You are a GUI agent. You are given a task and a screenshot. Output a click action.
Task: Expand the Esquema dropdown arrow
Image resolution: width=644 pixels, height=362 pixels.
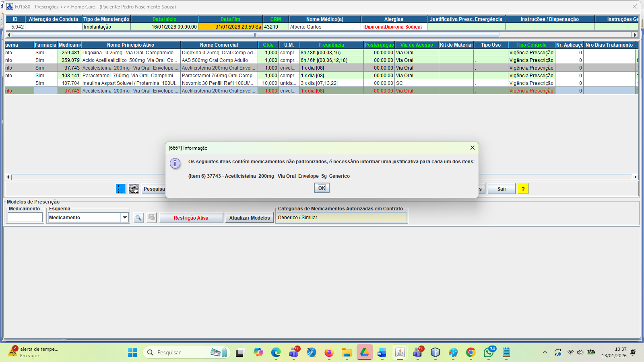coord(125,218)
